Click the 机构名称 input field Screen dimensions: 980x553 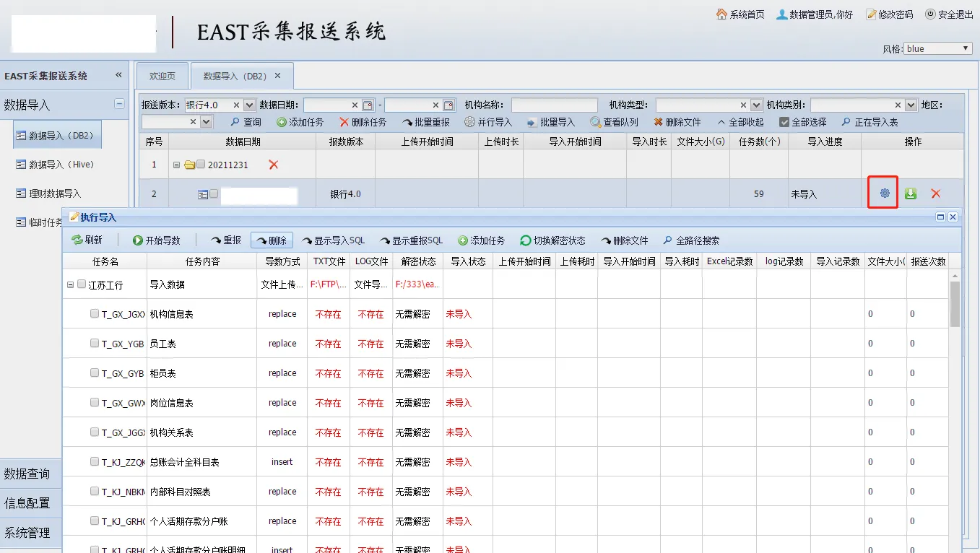(x=554, y=105)
